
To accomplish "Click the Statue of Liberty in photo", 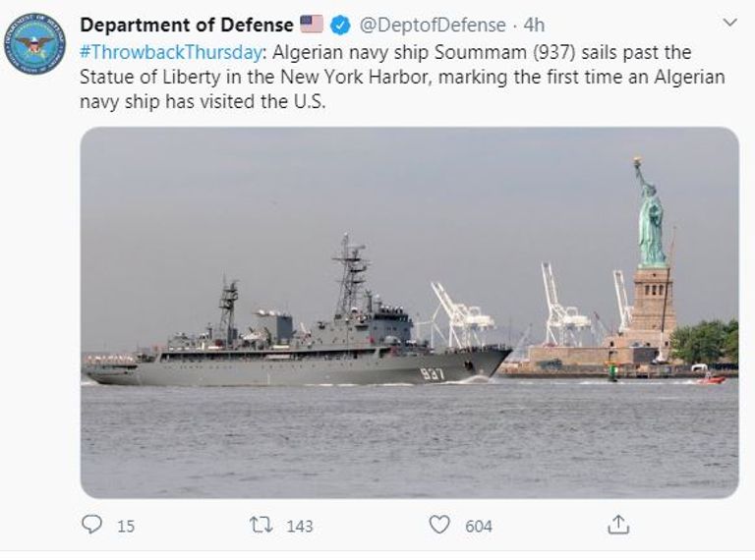I will (649, 221).
